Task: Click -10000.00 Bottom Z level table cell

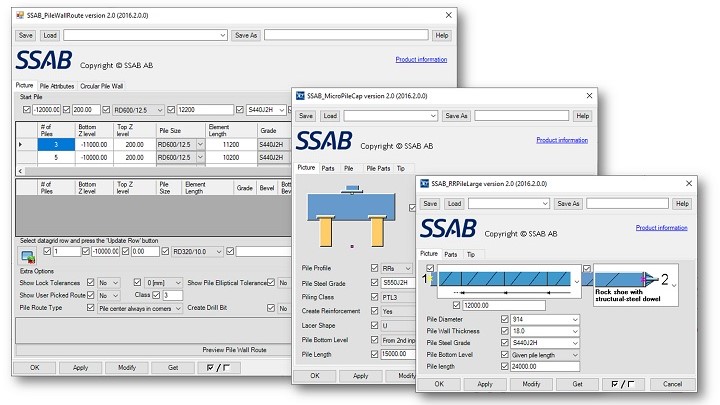Action: [x=94, y=158]
